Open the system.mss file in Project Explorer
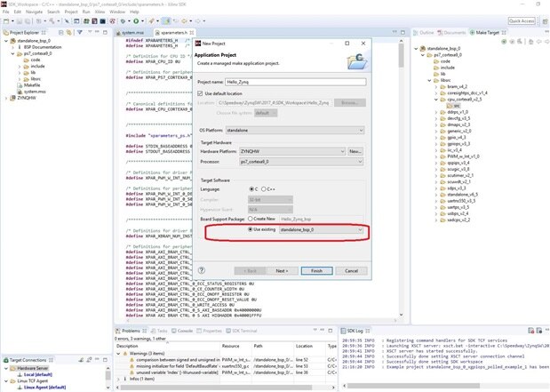This screenshot has height=392, width=550. pos(35,92)
